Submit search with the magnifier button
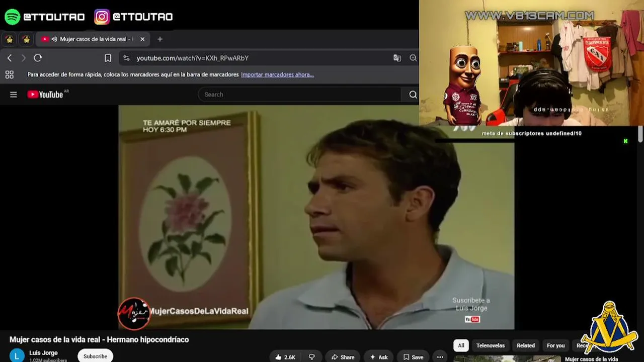 tap(413, 95)
